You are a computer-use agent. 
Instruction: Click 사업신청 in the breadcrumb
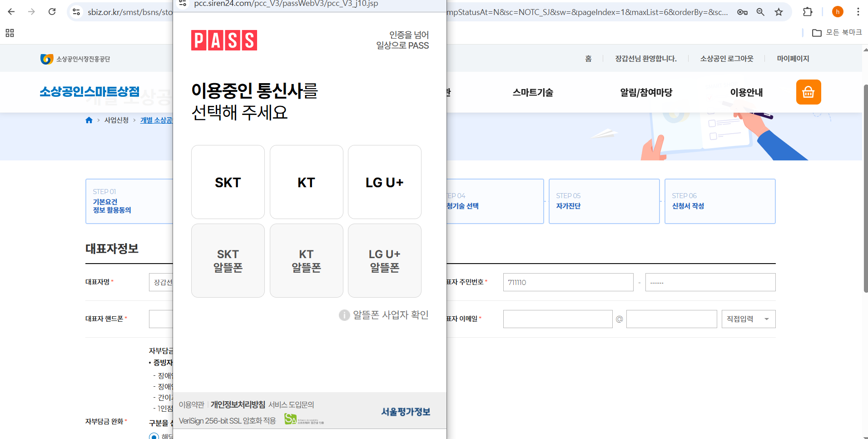pyautogui.click(x=117, y=120)
